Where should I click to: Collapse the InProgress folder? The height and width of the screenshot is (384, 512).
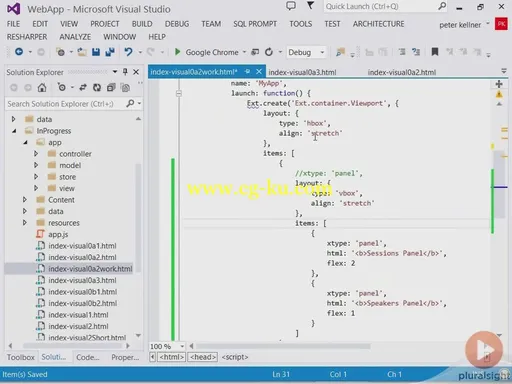(x=14, y=131)
